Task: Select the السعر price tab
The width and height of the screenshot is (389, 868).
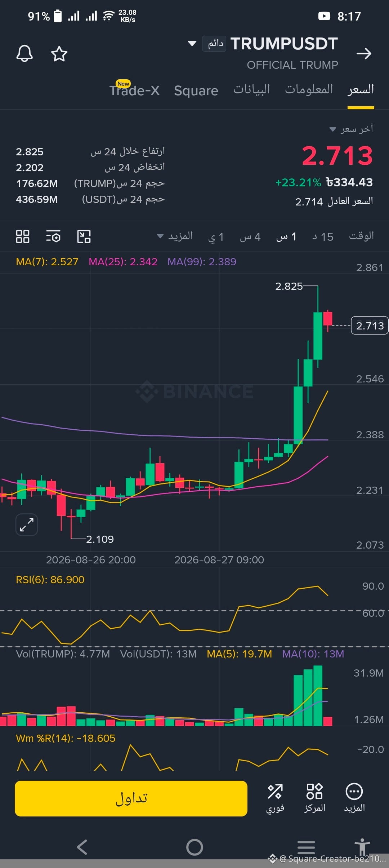Action: coord(361,89)
